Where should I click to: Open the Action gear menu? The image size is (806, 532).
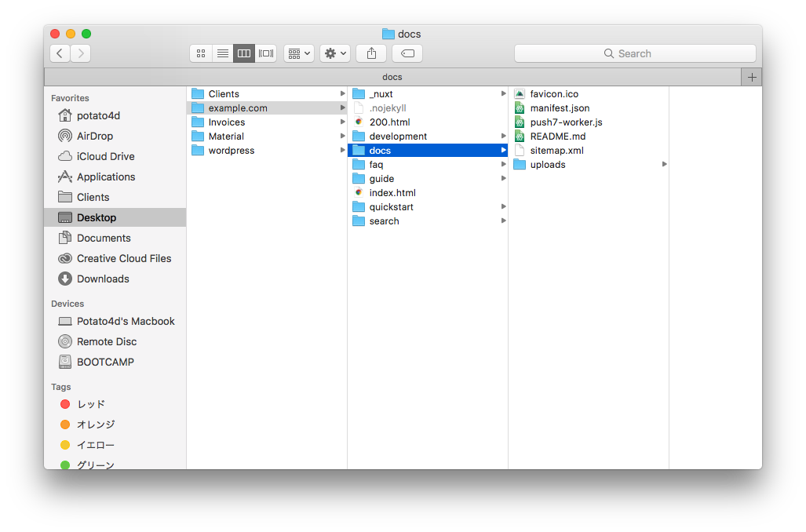335,53
